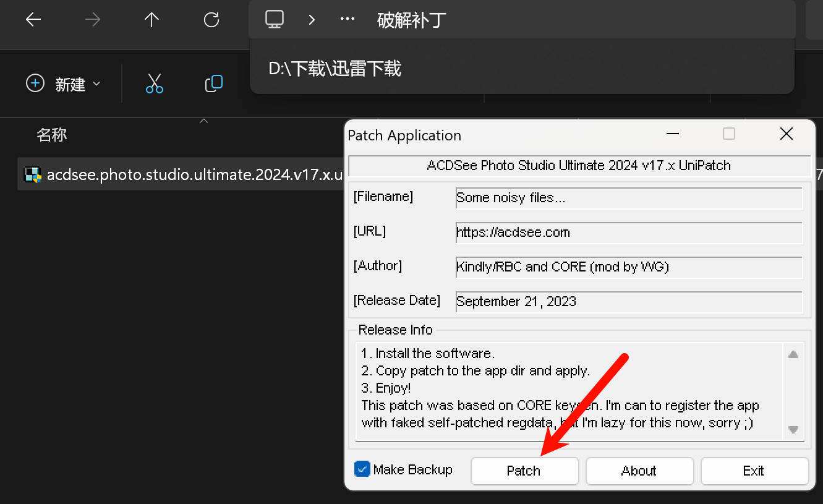Click the Patch button
Image resolution: width=823 pixels, height=504 pixels.
click(x=524, y=471)
